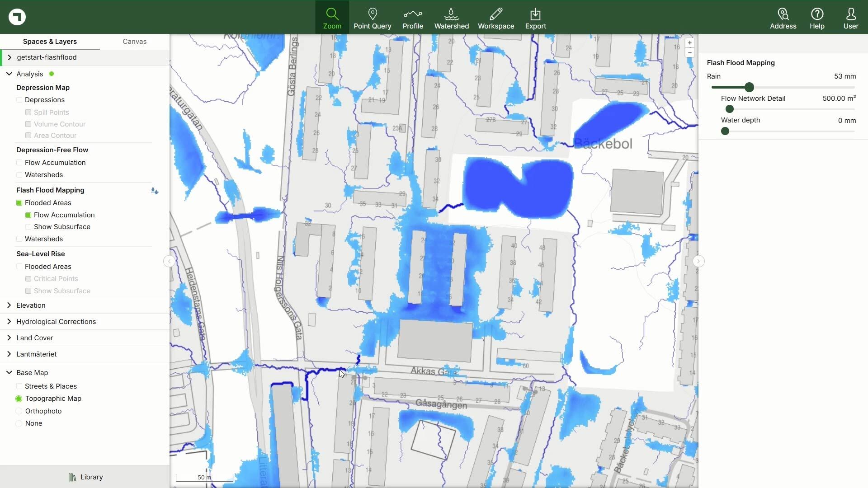
Task: Enable Sea-Level Rise Flooded Areas checkbox
Action: [19, 267]
